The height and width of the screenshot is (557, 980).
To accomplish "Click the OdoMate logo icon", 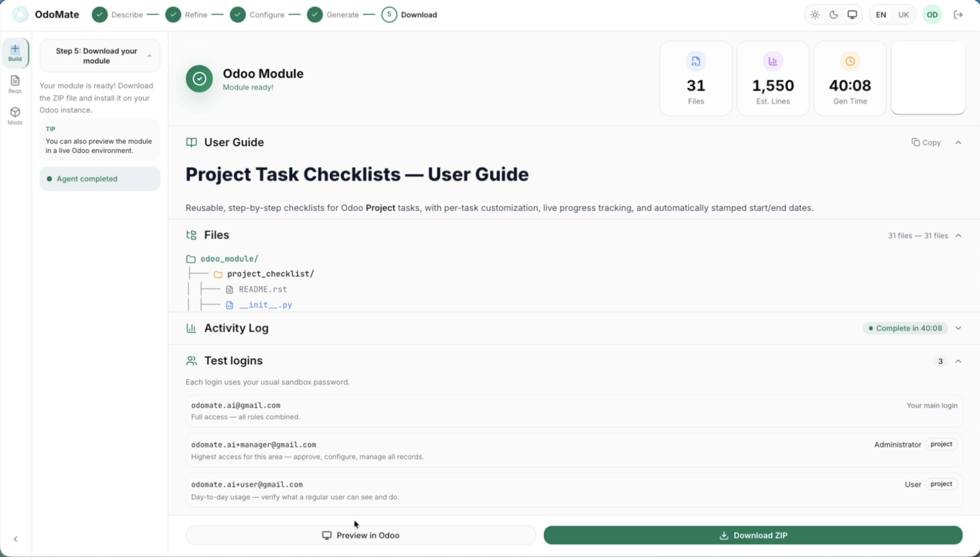I will 20,15.
